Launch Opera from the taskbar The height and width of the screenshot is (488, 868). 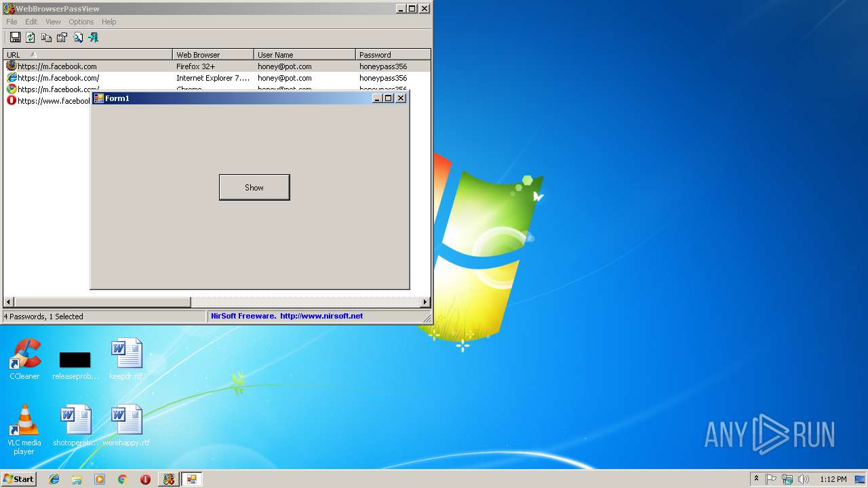[x=145, y=479]
